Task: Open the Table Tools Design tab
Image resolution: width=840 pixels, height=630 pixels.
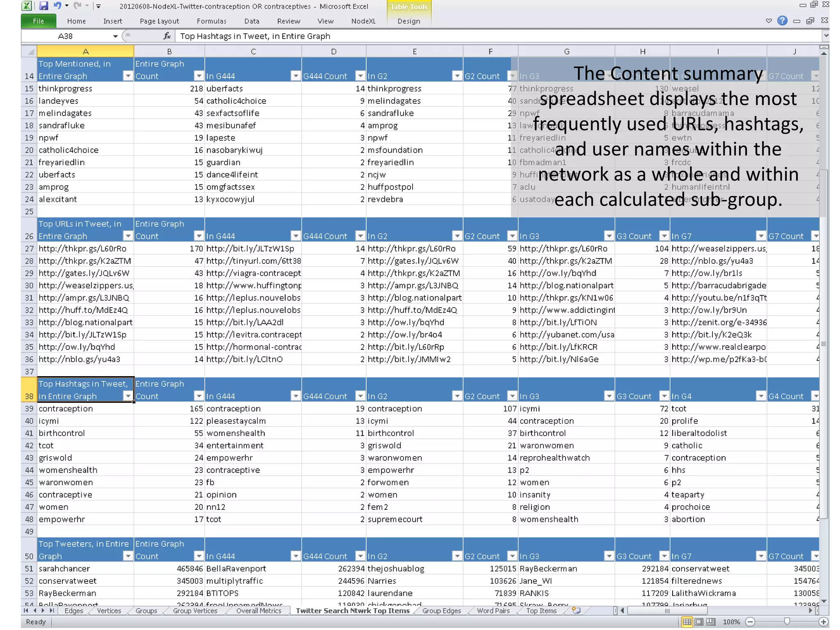Action: point(409,21)
